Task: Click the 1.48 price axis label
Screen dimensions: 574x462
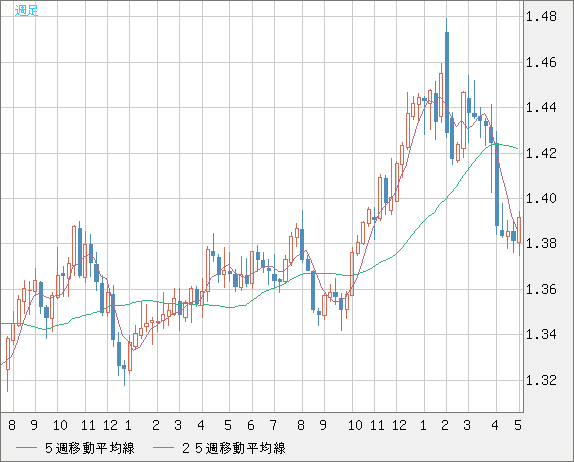Action: (x=541, y=16)
